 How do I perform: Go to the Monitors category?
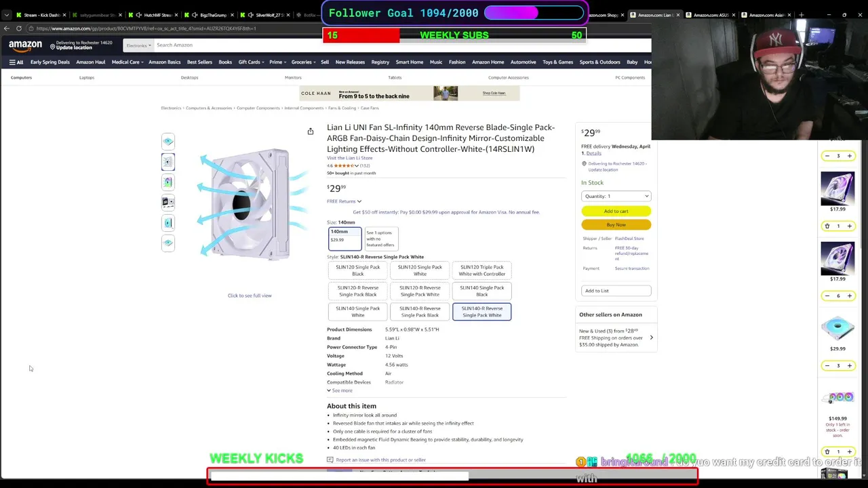pyautogui.click(x=293, y=77)
